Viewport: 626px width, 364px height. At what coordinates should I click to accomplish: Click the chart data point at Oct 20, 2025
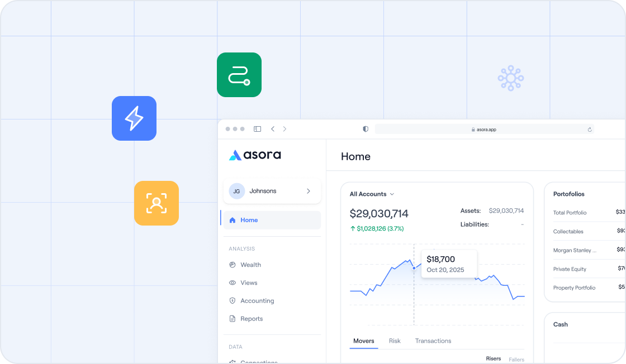pos(414,268)
